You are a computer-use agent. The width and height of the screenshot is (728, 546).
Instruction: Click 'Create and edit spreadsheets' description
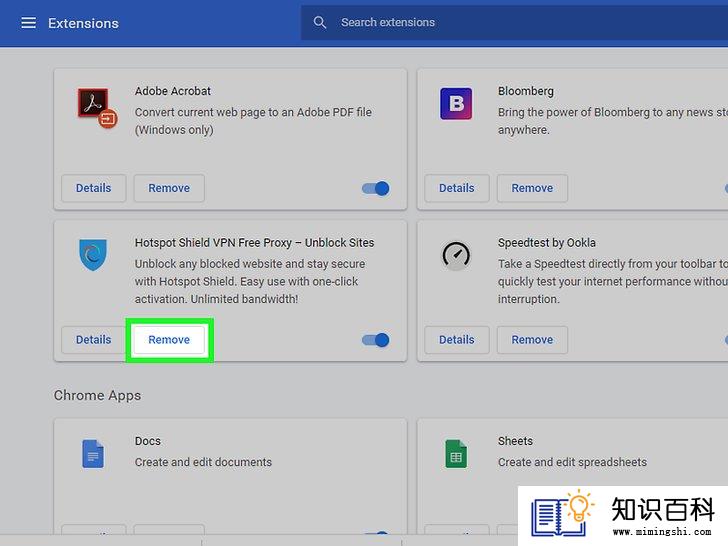[x=572, y=462]
